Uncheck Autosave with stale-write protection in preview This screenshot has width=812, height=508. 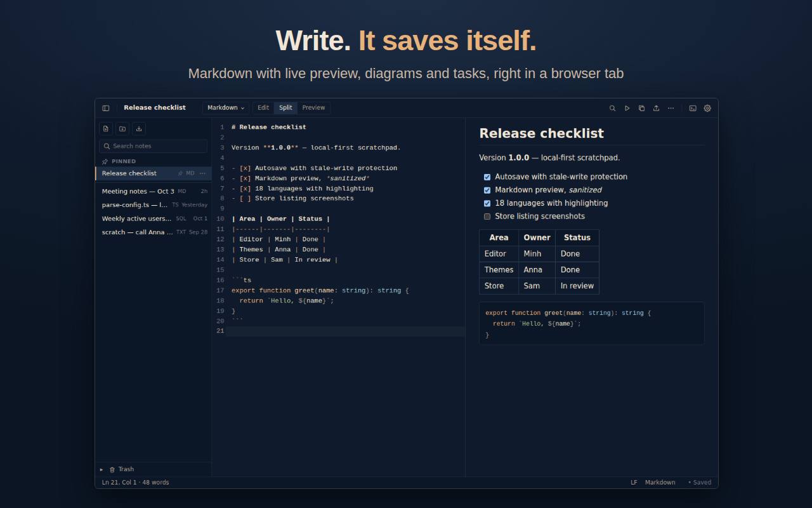pyautogui.click(x=487, y=177)
